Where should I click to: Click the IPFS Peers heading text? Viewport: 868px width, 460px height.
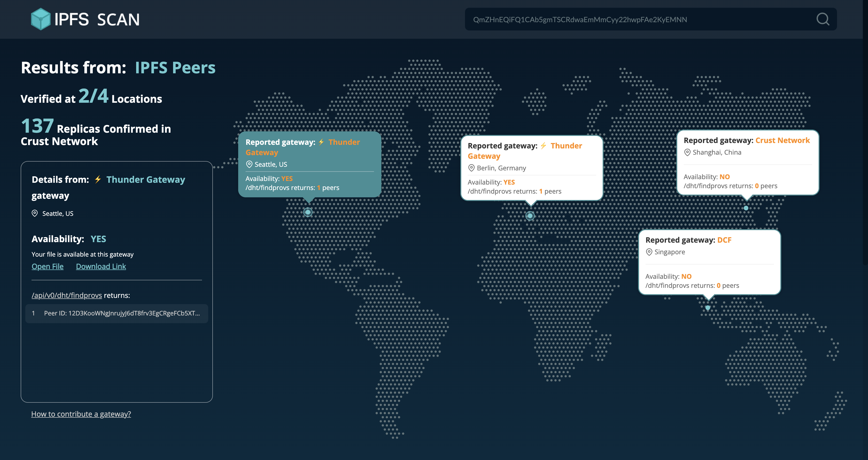(x=175, y=68)
